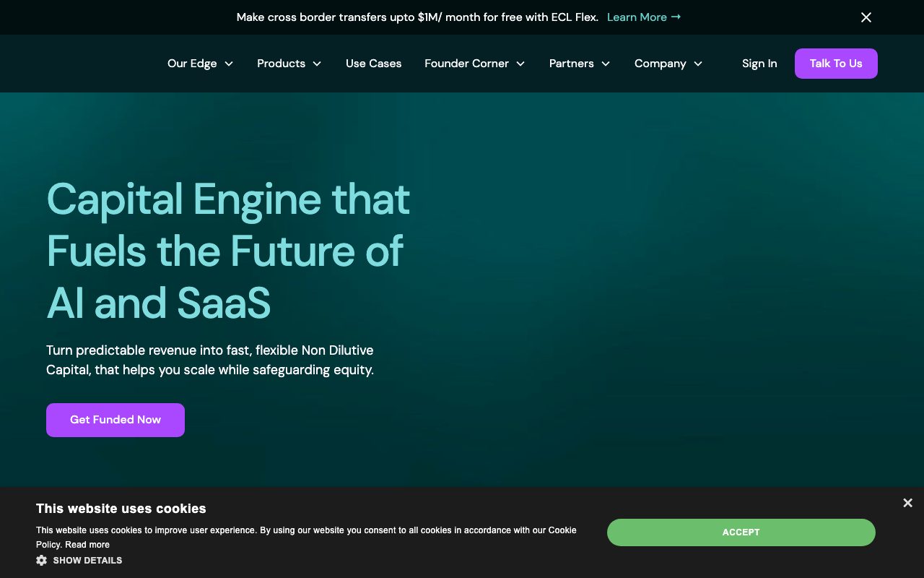Accept the website cookies
The image size is (924, 578).
coord(741,532)
